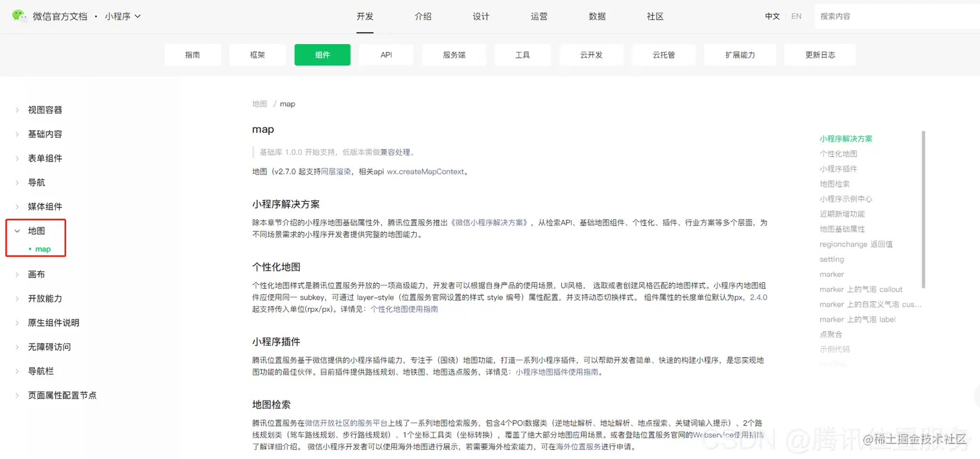The image size is (980, 459).
Task: Expand the 导航栏 sidebar chevron
Action: (17, 371)
